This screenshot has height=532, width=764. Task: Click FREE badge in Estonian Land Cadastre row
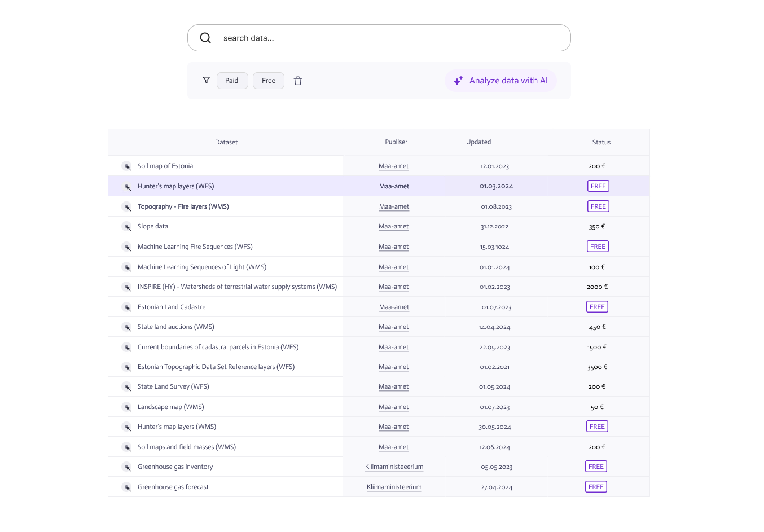pyautogui.click(x=597, y=307)
